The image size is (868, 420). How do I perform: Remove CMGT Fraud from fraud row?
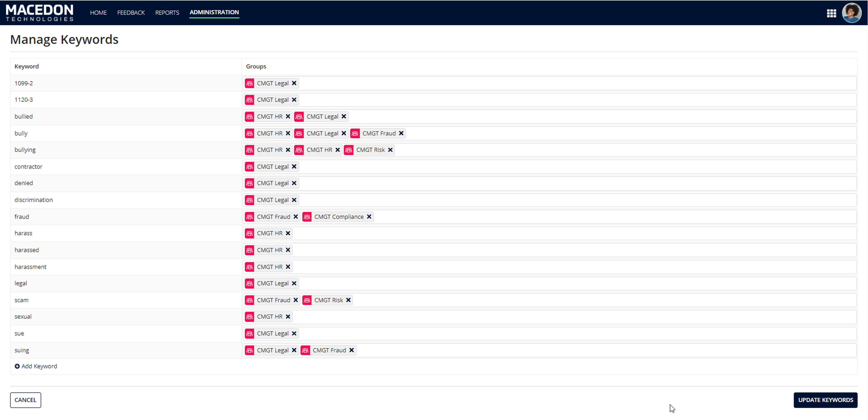point(295,217)
